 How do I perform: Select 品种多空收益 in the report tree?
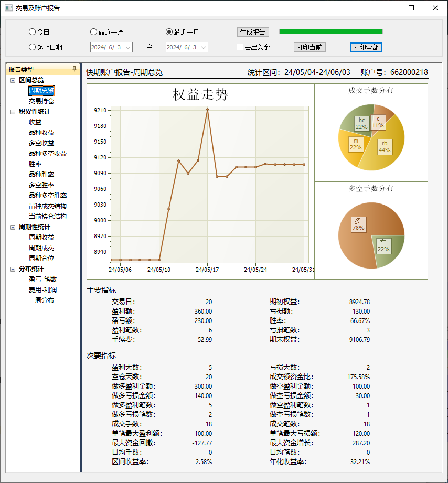coord(48,154)
